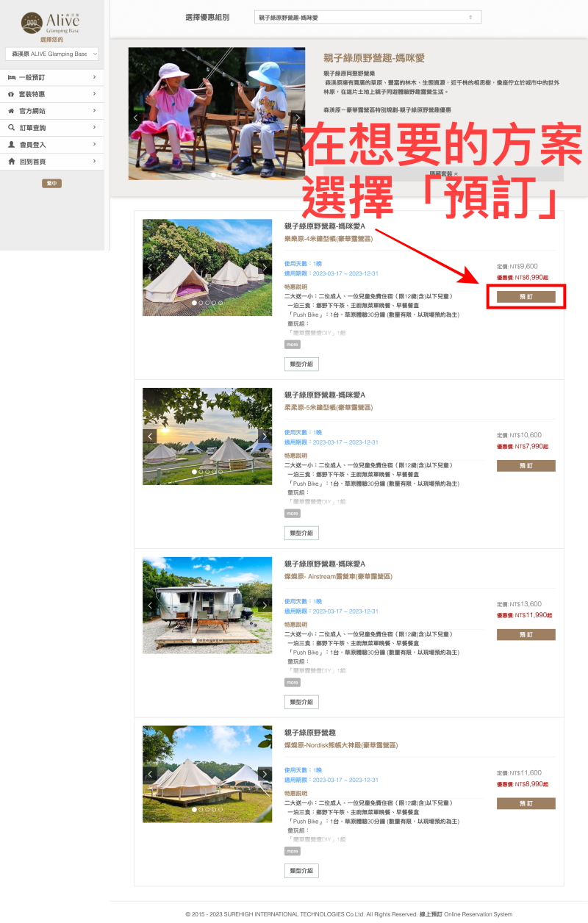
Task: Show next Airstream露營車 photo
Action: coord(264,606)
